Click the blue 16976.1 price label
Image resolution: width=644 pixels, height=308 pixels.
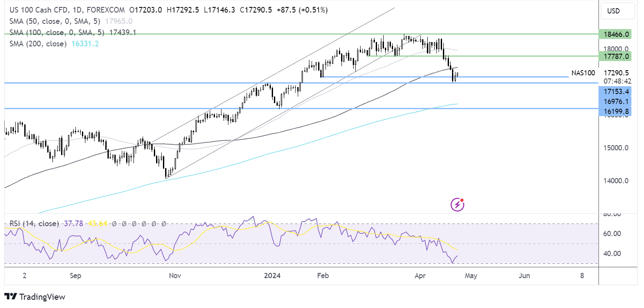pyautogui.click(x=615, y=101)
